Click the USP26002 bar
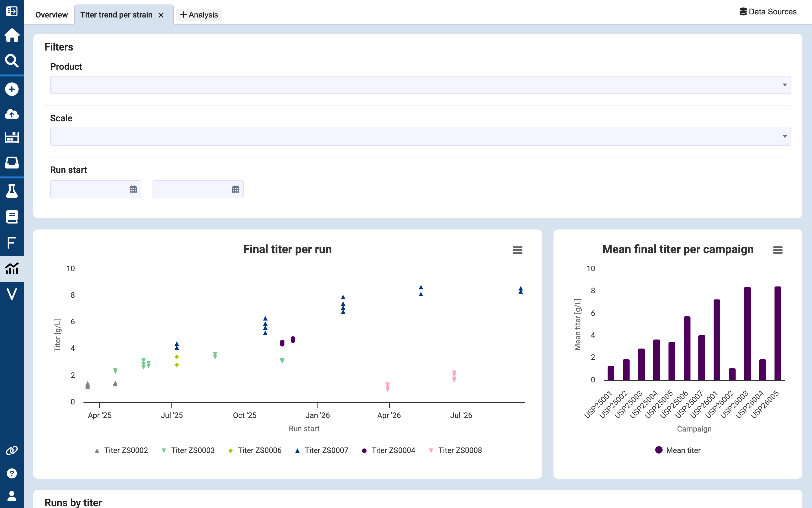812x508 pixels. coord(732,374)
